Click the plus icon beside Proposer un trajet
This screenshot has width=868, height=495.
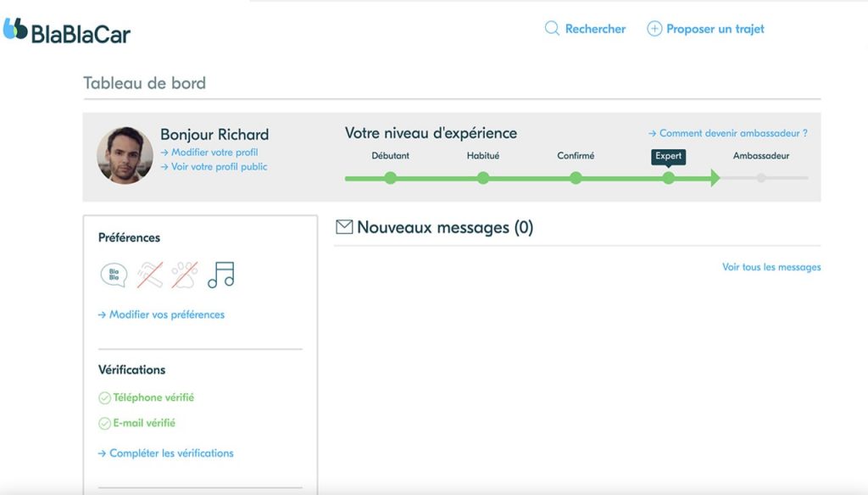tap(654, 28)
